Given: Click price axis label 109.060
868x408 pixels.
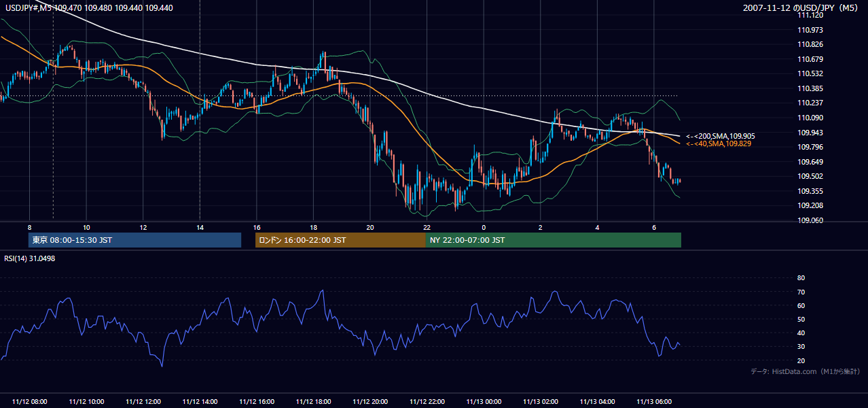Looking at the screenshot, I should [x=810, y=220].
